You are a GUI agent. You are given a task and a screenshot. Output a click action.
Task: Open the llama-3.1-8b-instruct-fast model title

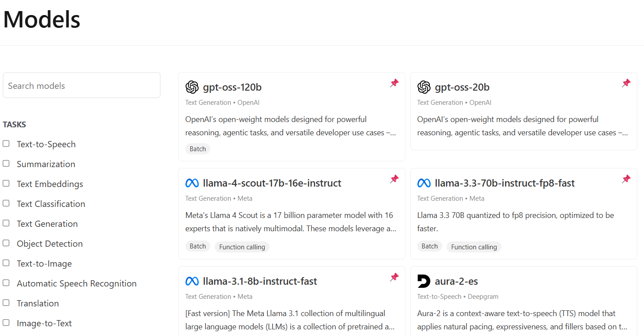tap(260, 281)
